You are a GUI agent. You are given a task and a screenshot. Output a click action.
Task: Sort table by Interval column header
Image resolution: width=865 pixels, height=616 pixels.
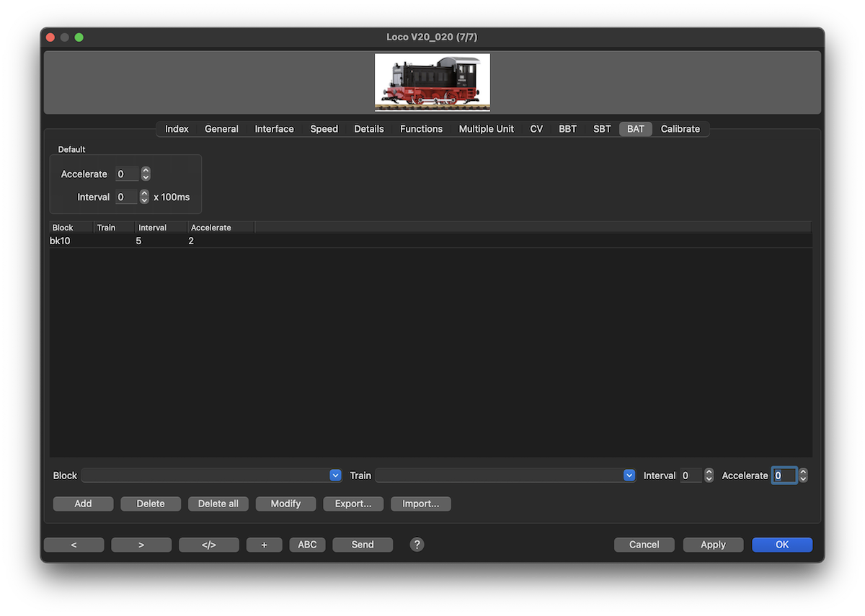[161, 228]
